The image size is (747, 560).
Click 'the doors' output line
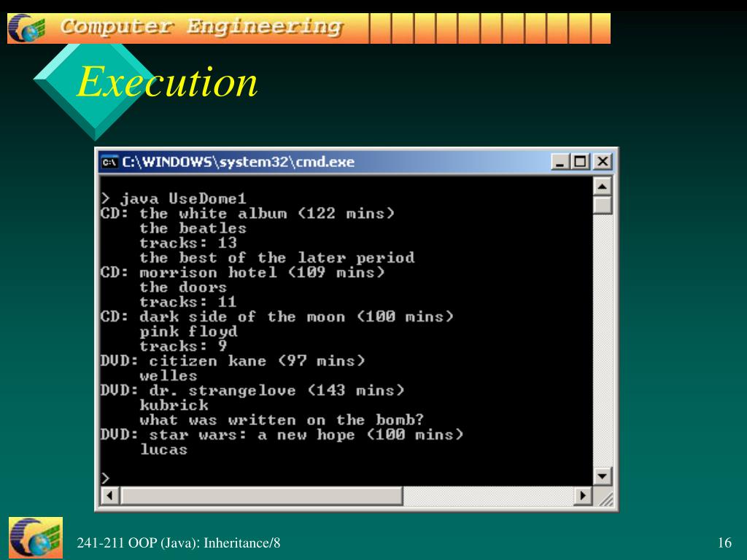(183, 287)
